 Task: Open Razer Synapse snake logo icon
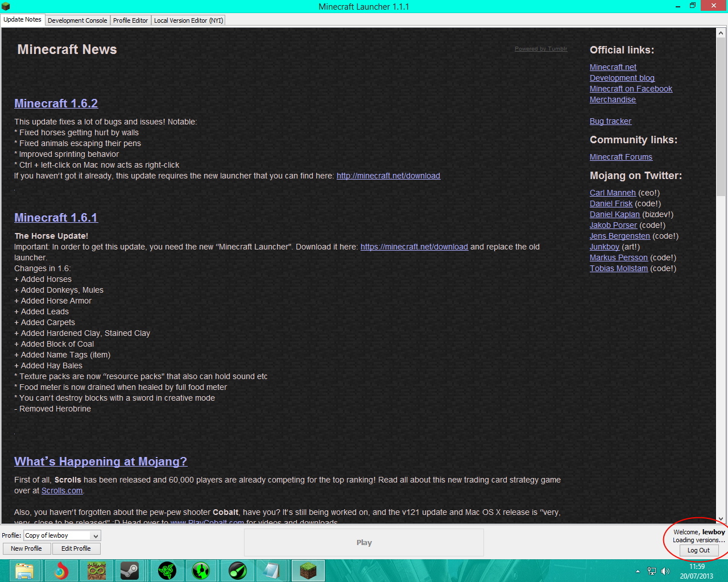[x=167, y=571]
